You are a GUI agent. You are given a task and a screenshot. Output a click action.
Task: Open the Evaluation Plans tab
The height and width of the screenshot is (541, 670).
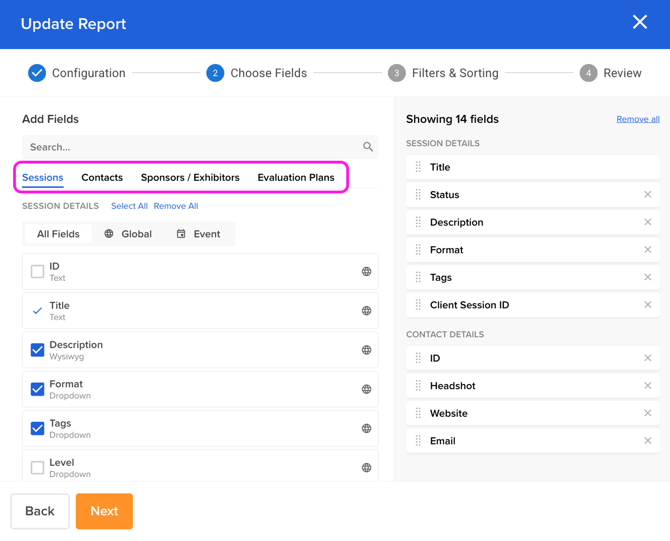tap(295, 178)
